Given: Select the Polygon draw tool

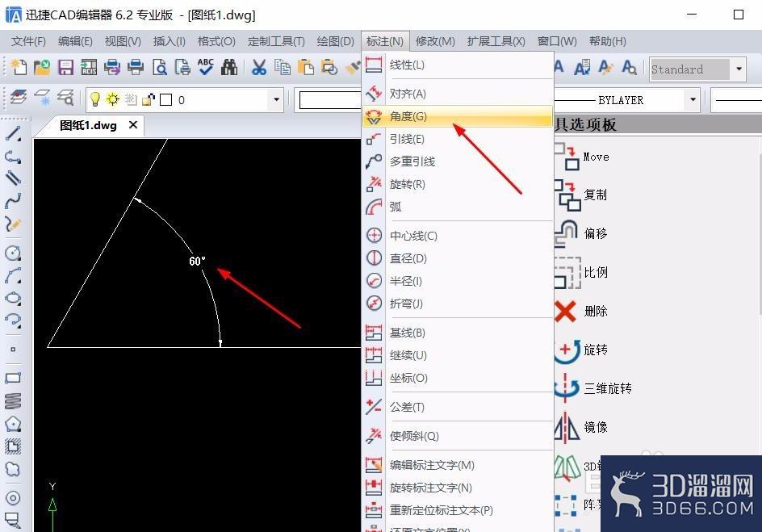Looking at the screenshot, I should [x=13, y=424].
